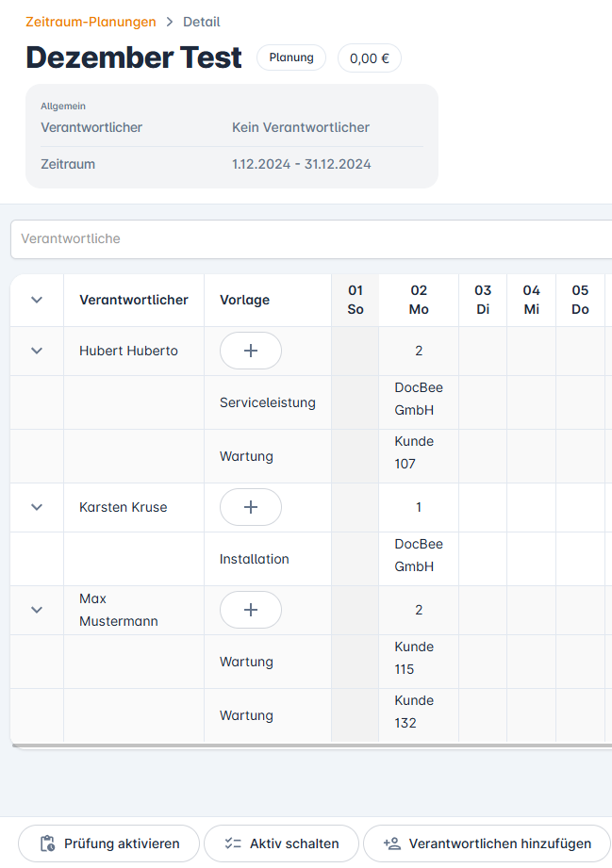Click the chevron icon in the table header

pyautogui.click(x=36, y=299)
